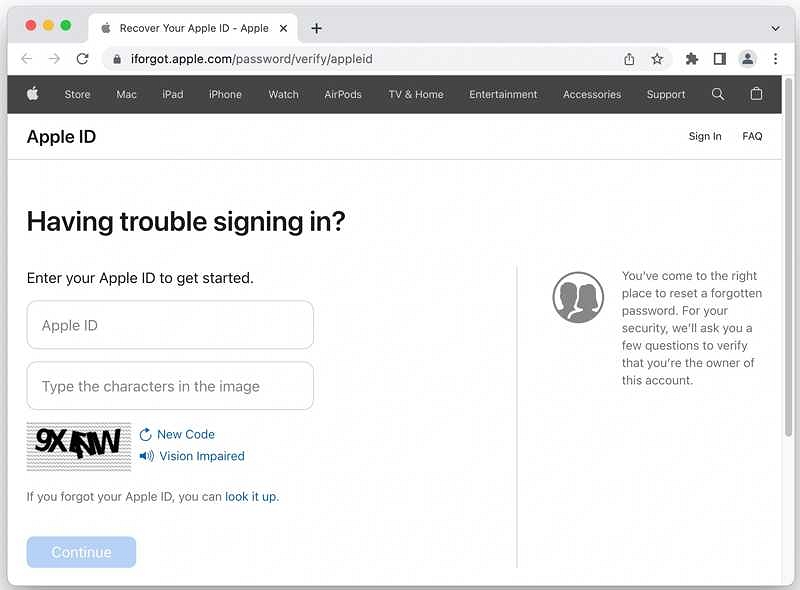The width and height of the screenshot is (800, 590).
Task: Choose the Vision Impaired audio option
Action: coord(200,456)
